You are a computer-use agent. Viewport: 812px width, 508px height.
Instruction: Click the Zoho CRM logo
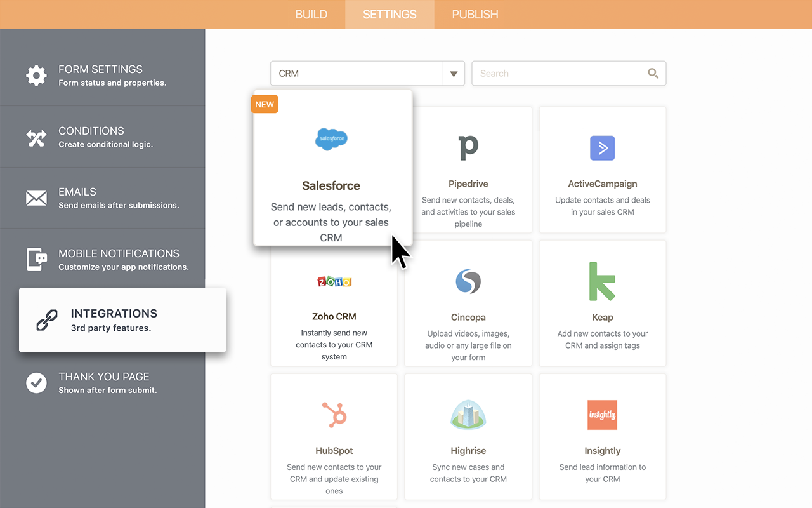[334, 281]
